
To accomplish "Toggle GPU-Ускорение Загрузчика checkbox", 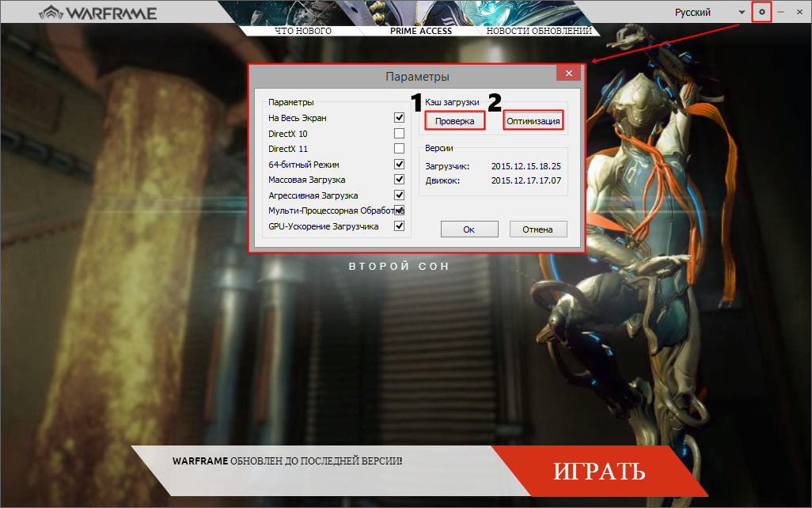I will point(400,226).
